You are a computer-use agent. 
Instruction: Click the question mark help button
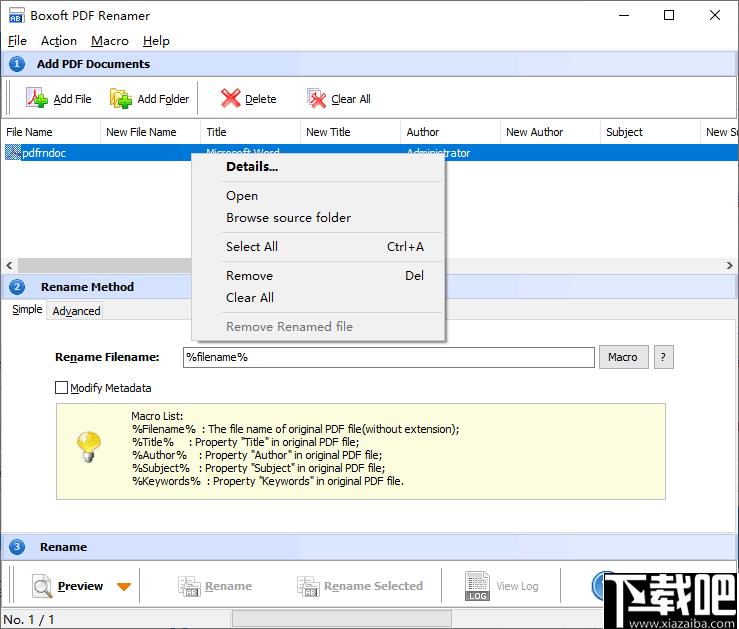tap(663, 357)
